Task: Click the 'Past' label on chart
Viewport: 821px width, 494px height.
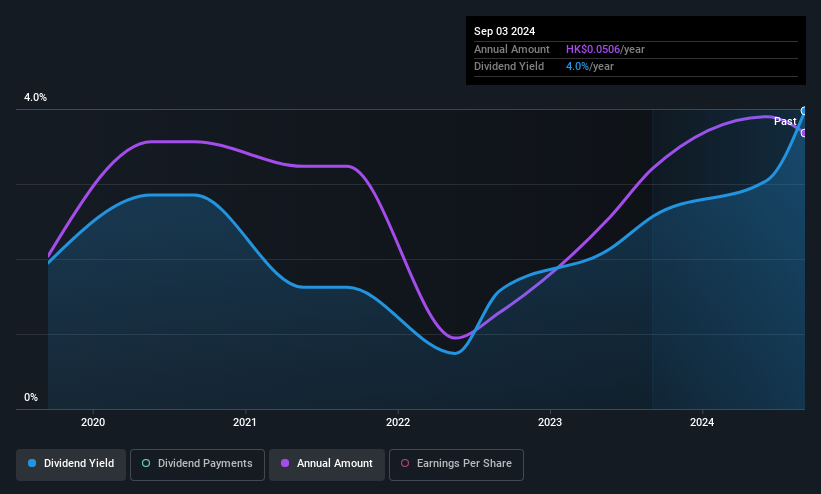Action: 785,122
